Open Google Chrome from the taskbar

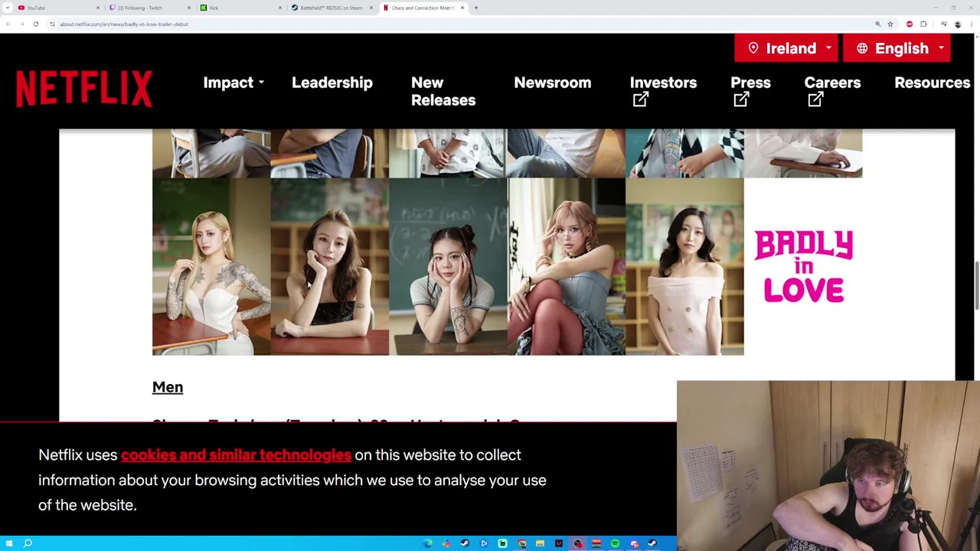click(x=521, y=543)
